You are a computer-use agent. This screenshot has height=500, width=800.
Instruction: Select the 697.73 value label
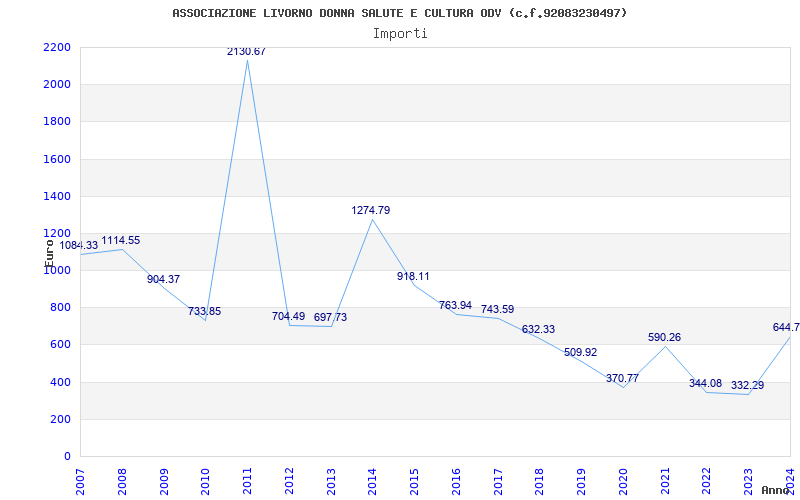330,317
